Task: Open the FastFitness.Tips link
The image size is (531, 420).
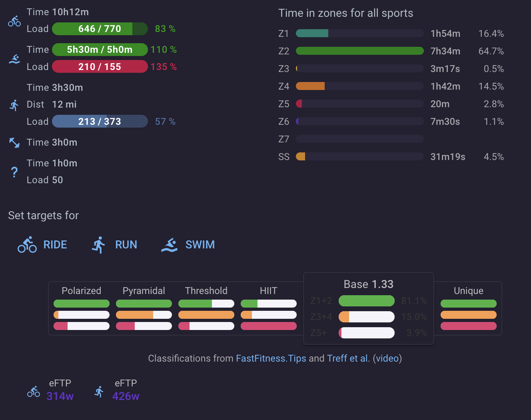Action: tap(271, 358)
